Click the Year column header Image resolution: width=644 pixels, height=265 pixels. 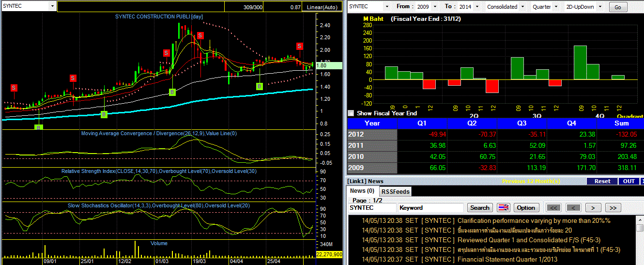[372, 123]
